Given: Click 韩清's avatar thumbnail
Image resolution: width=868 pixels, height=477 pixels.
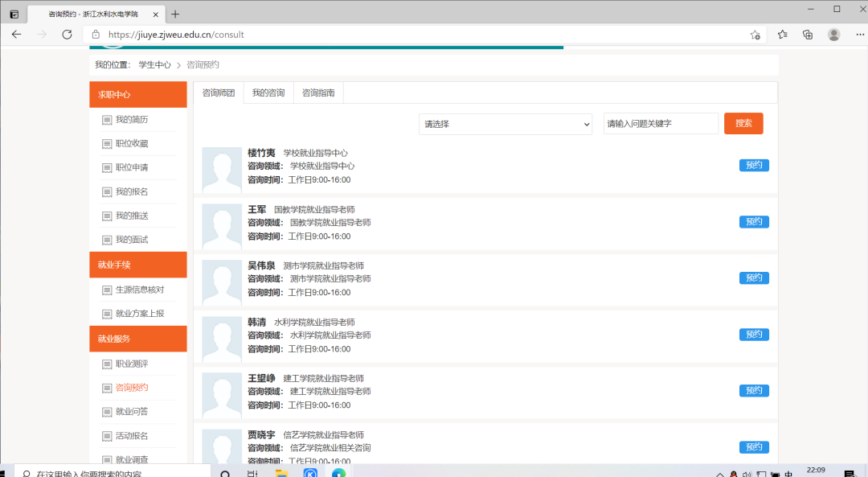Looking at the screenshot, I should tap(222, 339).
